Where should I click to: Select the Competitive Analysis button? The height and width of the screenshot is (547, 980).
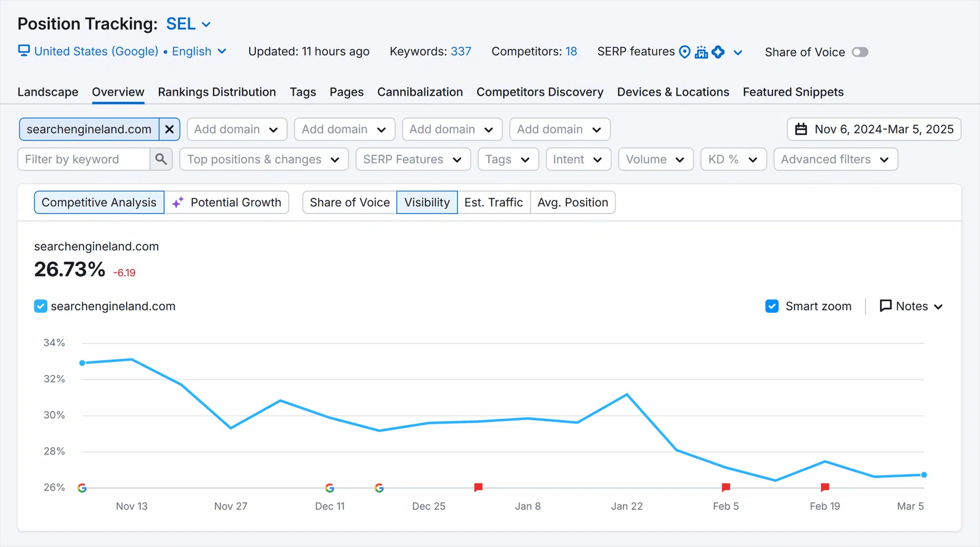99,202
